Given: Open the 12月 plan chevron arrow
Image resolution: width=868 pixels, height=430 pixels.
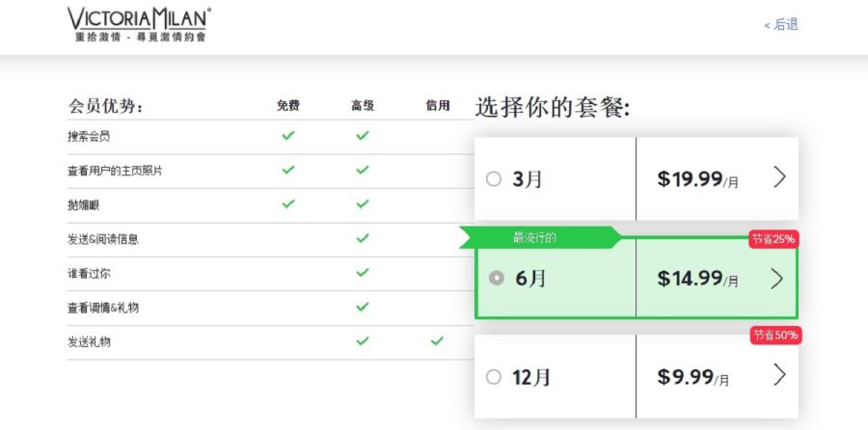Looking at the screenshot, I should (x=779, y=376).
